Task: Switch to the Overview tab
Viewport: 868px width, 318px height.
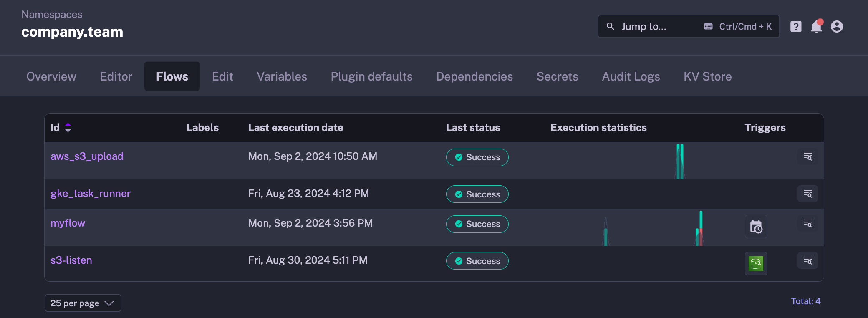Action: (51, 76)
